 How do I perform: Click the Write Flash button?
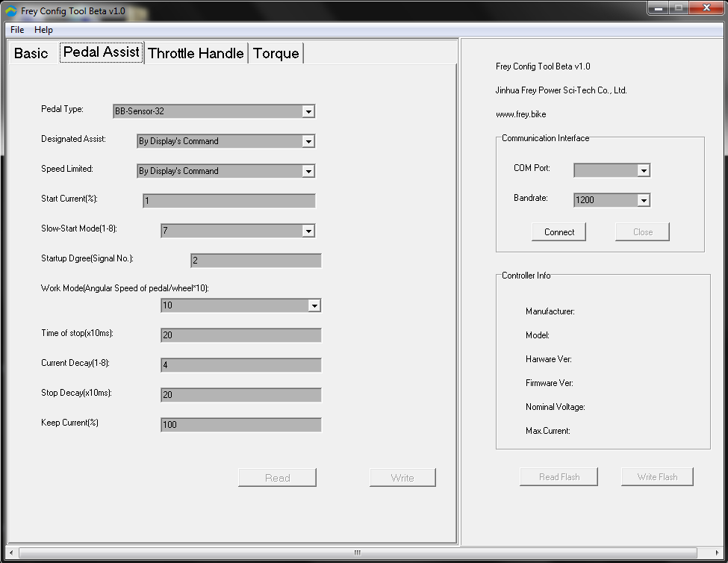657,476
